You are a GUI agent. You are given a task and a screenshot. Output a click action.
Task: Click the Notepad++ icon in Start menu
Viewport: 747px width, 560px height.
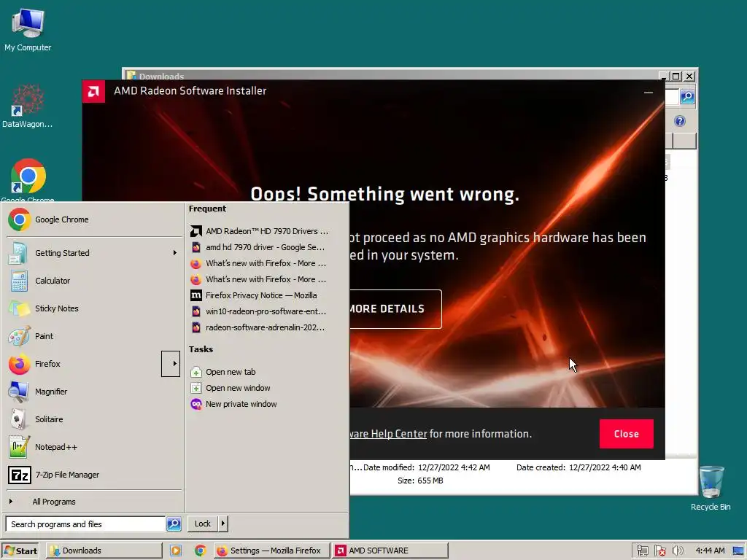18,447
